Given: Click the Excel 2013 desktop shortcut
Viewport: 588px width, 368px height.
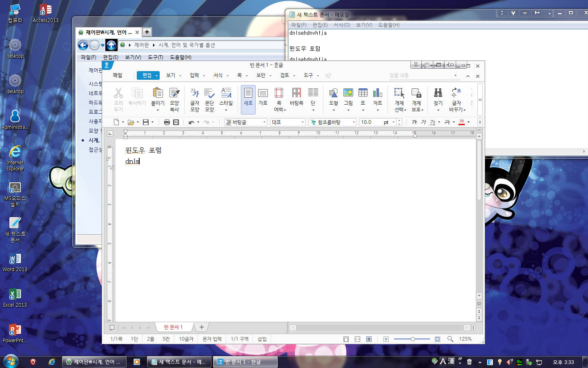Looking at the screenshot, I should pyautogui.click(x=15, y=298).
